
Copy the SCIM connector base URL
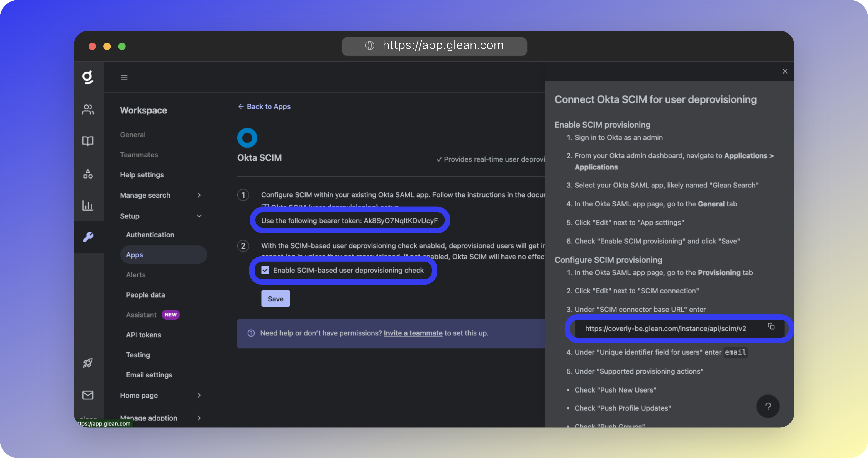pyautogui.click(x=771, y=326)
